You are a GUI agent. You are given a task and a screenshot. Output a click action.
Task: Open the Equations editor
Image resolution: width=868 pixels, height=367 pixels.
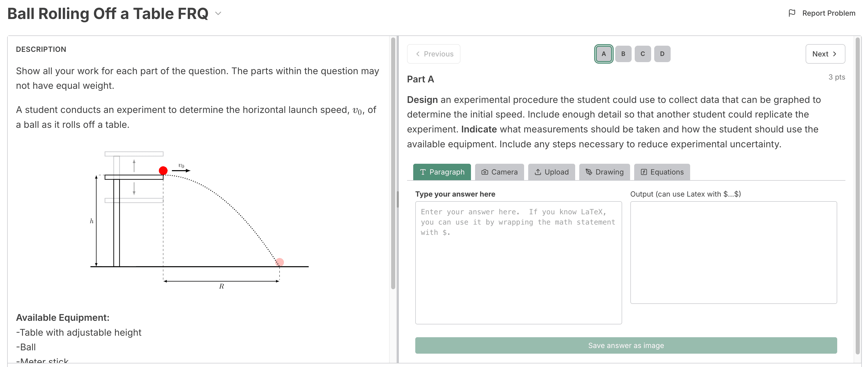(662, 172)
